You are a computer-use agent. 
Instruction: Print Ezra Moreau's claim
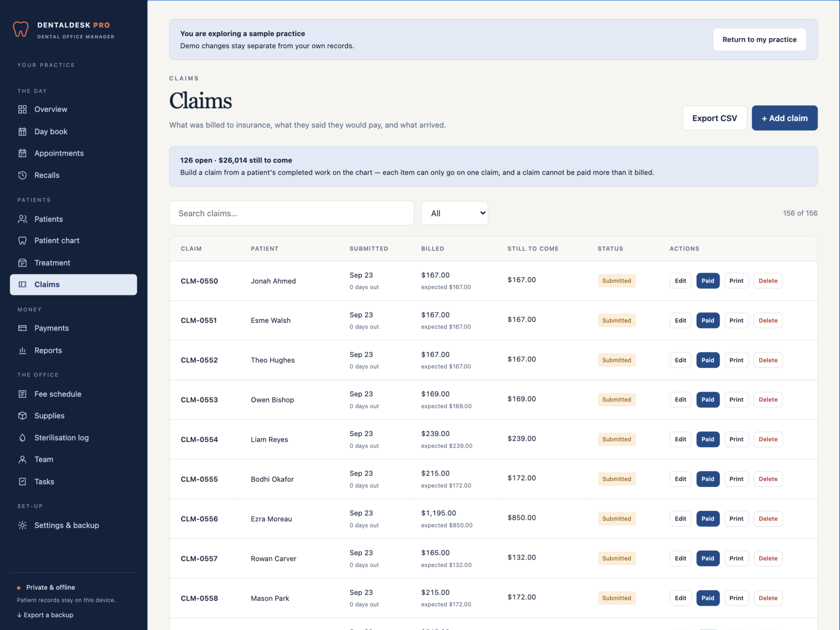pyautogui.click(x=736, y=518)
